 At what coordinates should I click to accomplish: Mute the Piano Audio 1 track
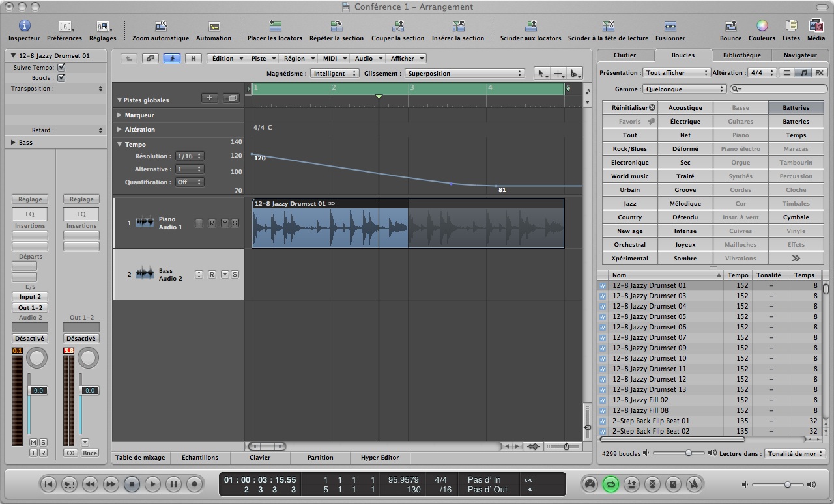click(x=225, y=223)
